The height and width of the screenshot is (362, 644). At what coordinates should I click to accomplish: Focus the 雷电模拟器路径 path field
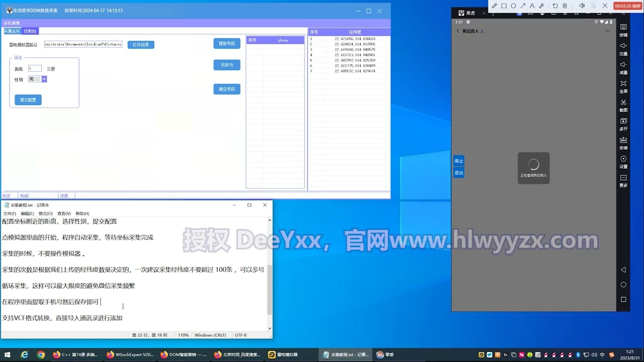click(83, 44)
